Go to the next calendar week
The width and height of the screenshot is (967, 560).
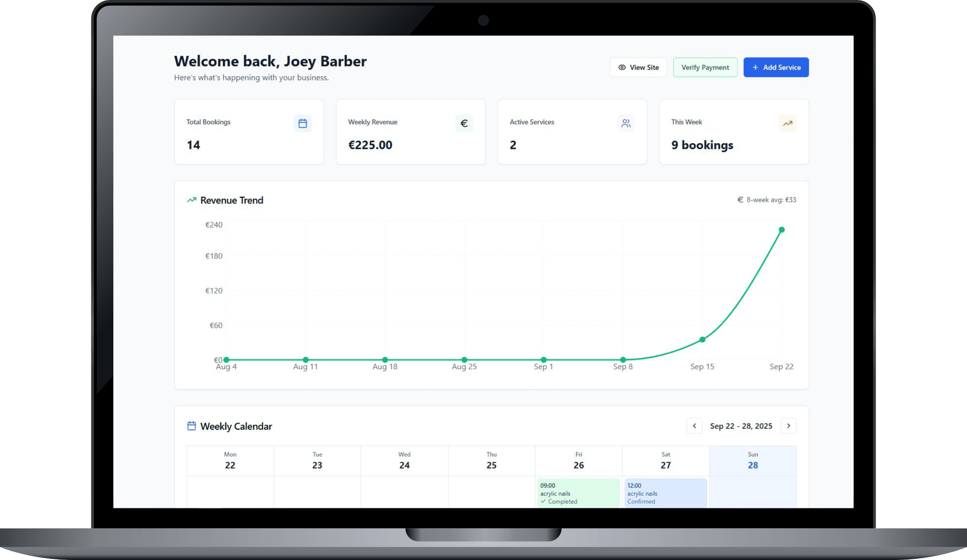[788, 426]
